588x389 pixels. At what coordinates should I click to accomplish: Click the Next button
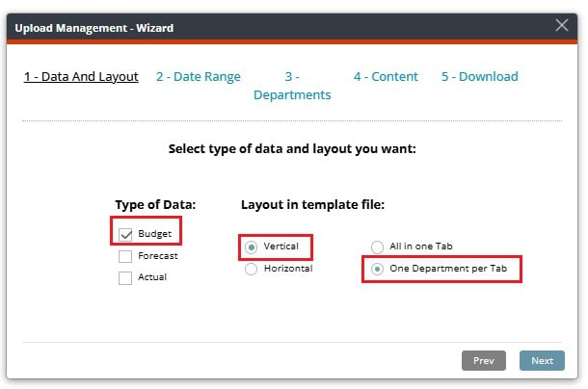tap(542, 360)
